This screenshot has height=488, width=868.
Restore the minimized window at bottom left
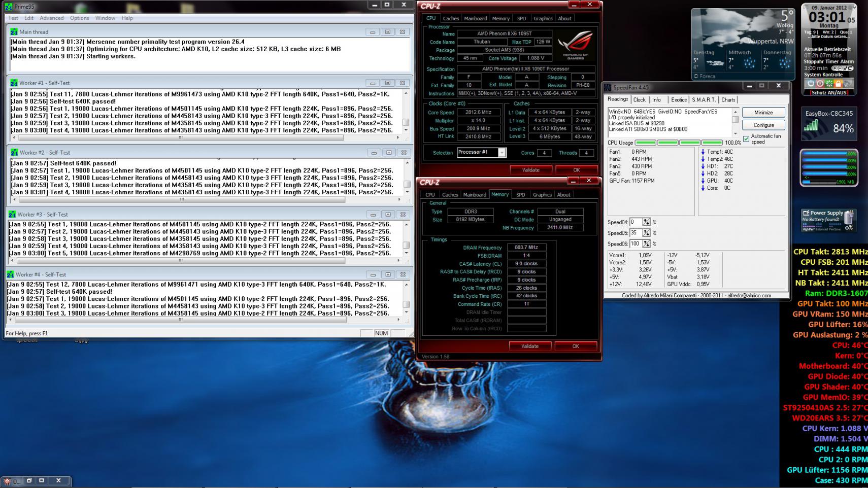[29, 480]
